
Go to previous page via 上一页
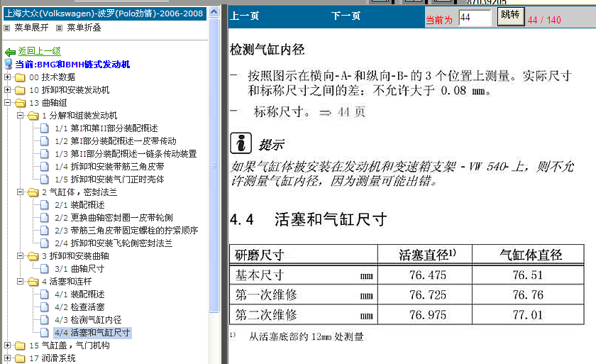[245, 16]
